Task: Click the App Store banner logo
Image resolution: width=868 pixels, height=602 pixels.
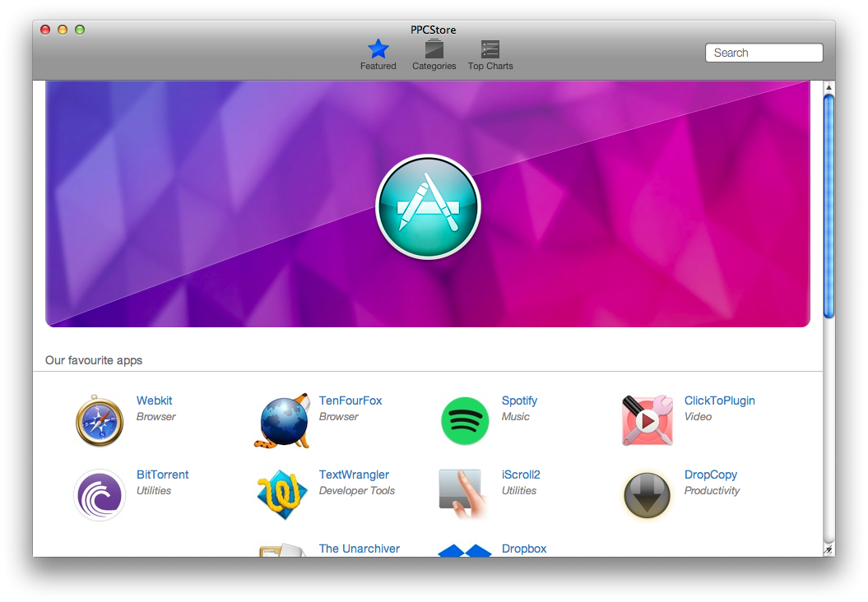Action: pyautogui.click(x=428, y=207)
